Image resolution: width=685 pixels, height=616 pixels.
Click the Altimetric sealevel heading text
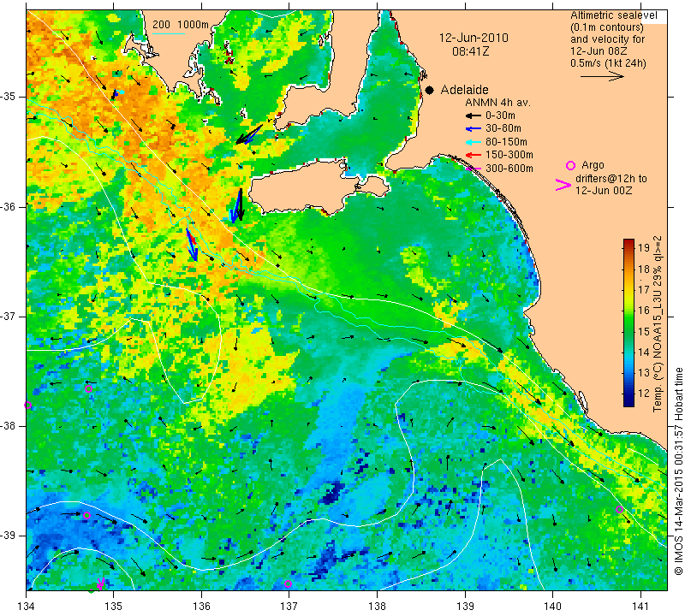click(x=613, y=15)
